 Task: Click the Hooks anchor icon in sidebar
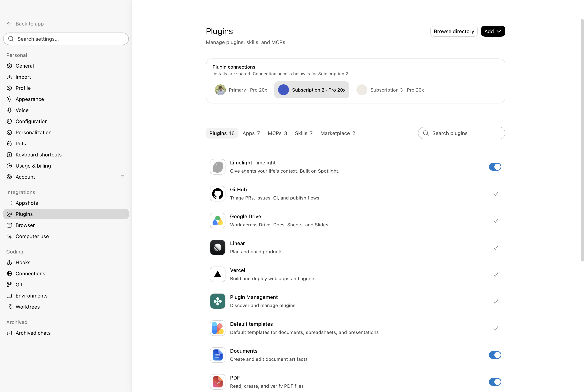9,262
